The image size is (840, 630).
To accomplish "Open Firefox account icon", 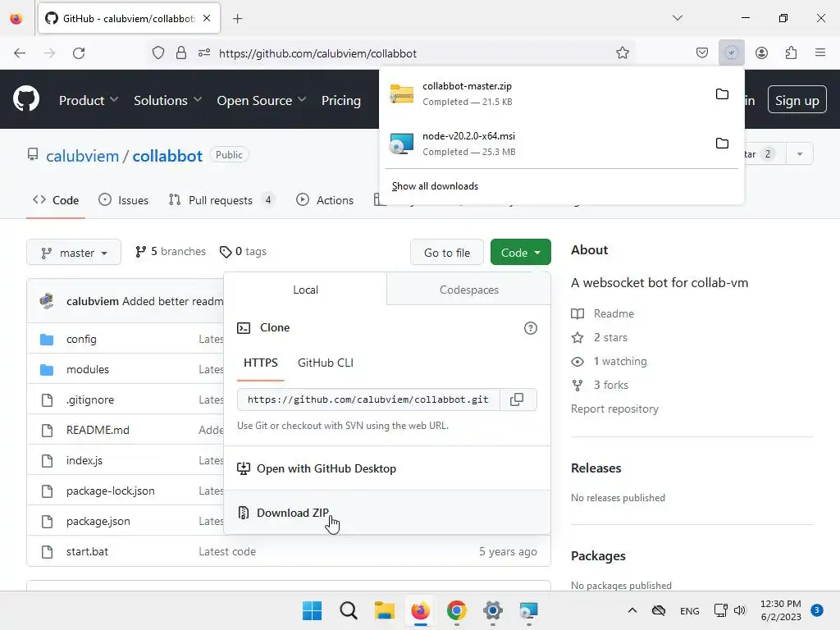I will pos(761,52).
